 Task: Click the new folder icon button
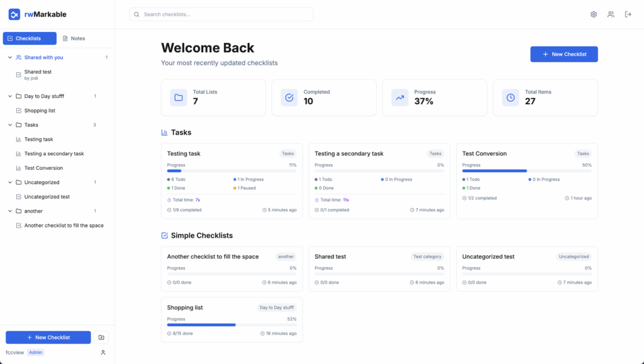[102, 338]
